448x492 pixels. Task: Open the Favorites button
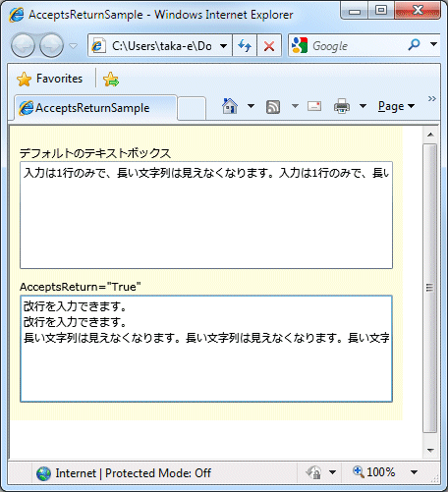click(x=49, y=79)
